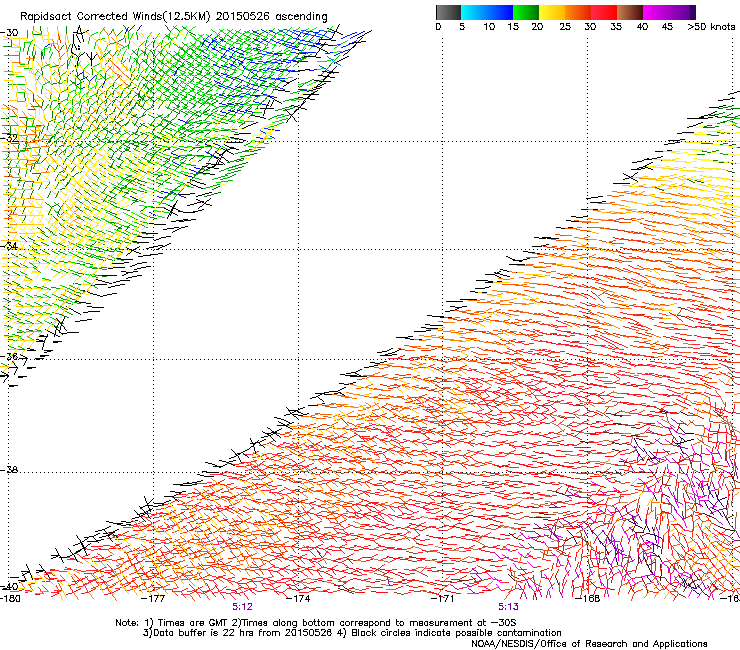Click the gray 0-5 knots legend swatch
This screenshot has width=740, height=650.
click(x=448, y=12)
